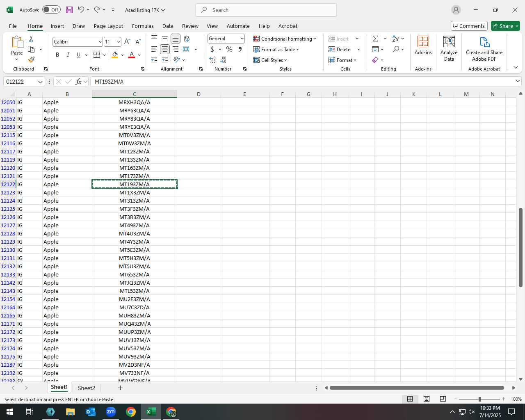Apply Comma Style formatting

pyautogui.click(x=240, y=50)
